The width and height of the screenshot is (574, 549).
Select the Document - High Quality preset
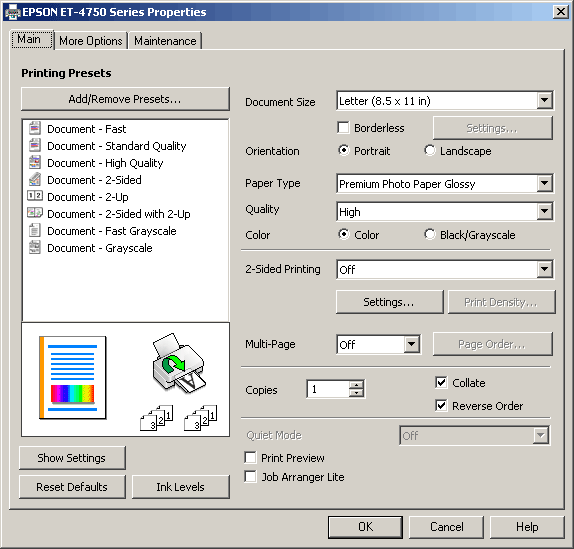(105, 163)
